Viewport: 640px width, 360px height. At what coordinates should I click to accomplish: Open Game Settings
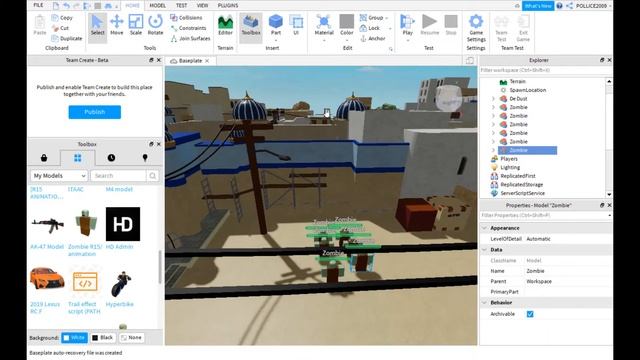point(476,28)
